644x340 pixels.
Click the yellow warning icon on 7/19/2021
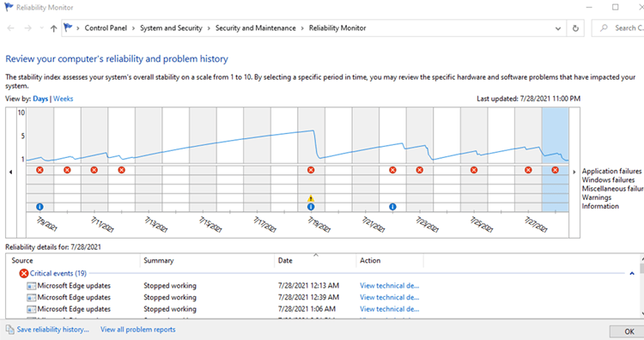[311, 198]
